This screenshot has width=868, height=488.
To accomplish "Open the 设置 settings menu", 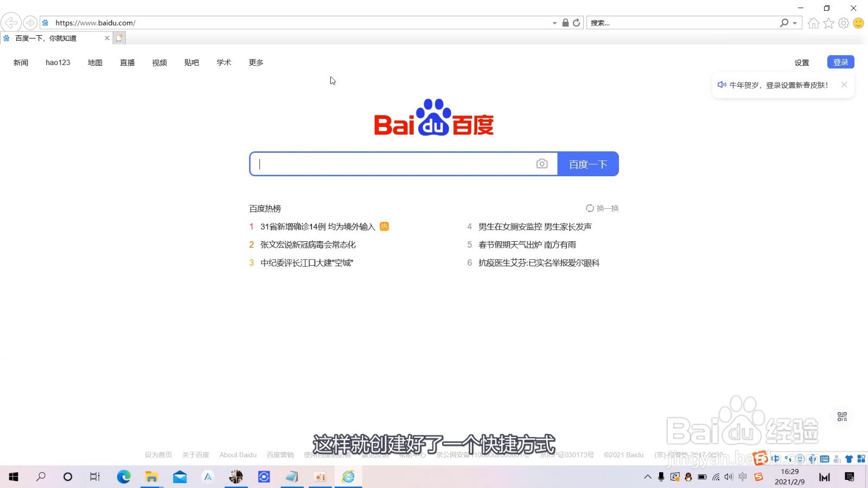I will pyautogui.click(x=802, y=62).
